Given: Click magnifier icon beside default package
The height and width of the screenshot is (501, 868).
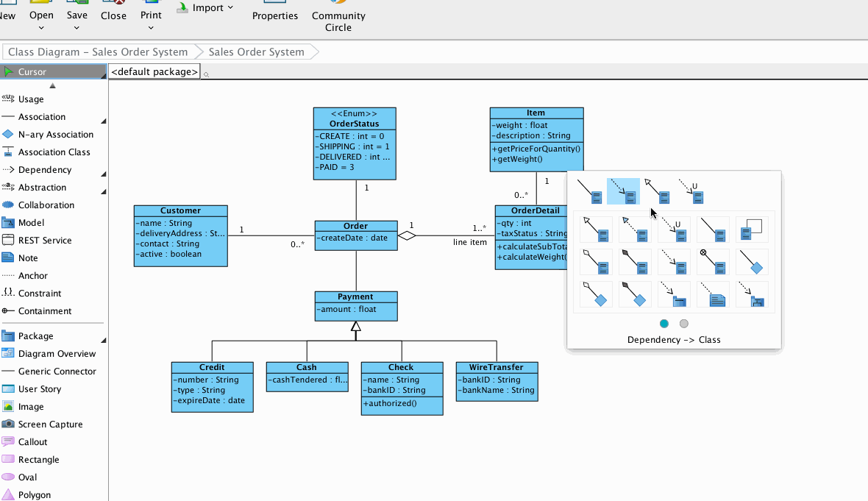Looking at the screenshot, I should pyautogui.click(x=206, y=74).
